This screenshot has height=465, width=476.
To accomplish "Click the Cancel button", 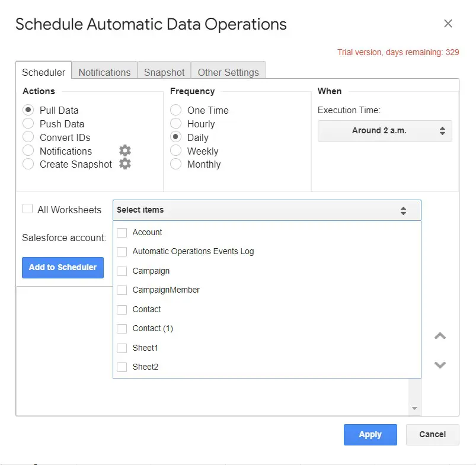I will pos(432,434).
